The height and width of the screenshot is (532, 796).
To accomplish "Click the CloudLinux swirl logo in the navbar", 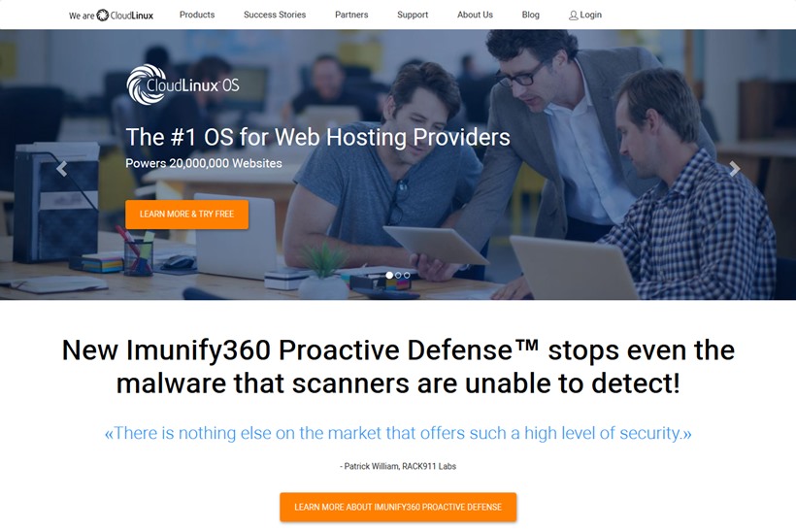I will click(x=103, y=16).
